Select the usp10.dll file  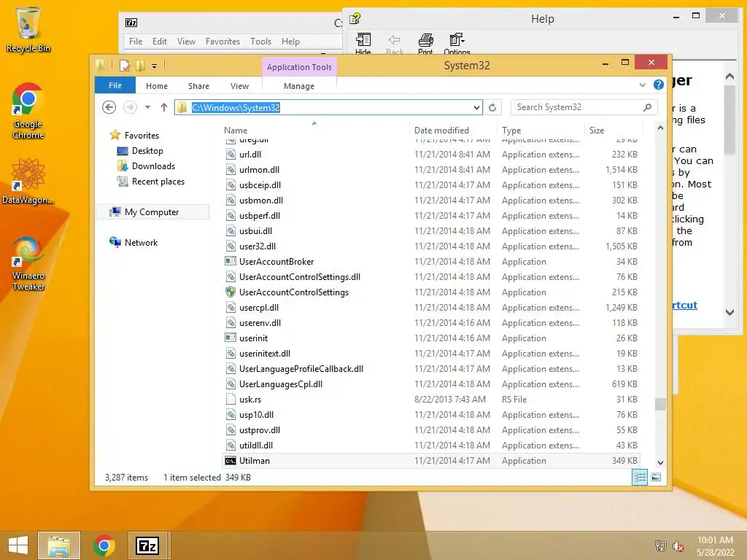(x=431, y=415)
